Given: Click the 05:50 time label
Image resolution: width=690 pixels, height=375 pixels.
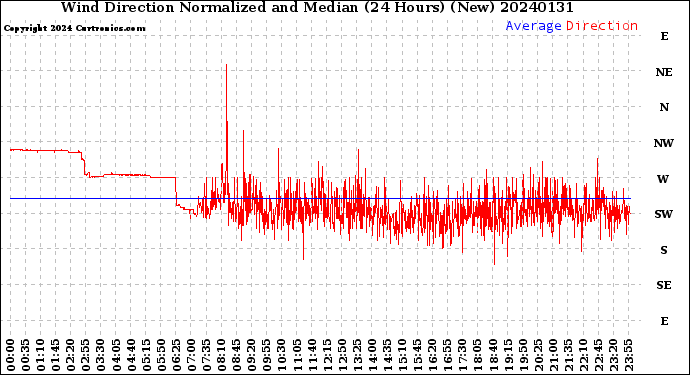Looking at the screenshot, I should pyautogui.click(x=161, y=355).
